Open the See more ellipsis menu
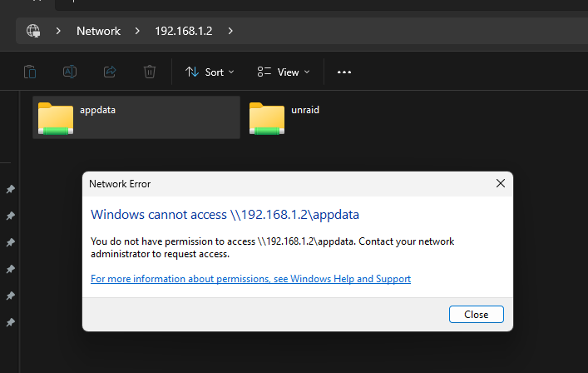 (x=343, y=72)
